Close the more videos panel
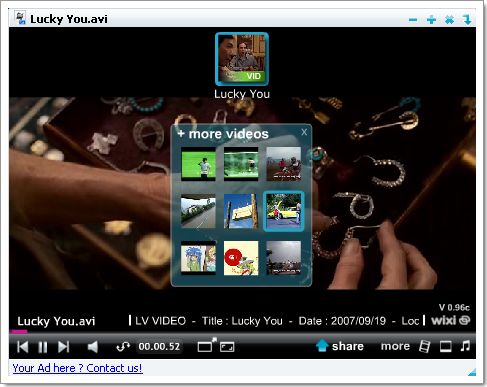487x387 pixels. tap(304, 132)
